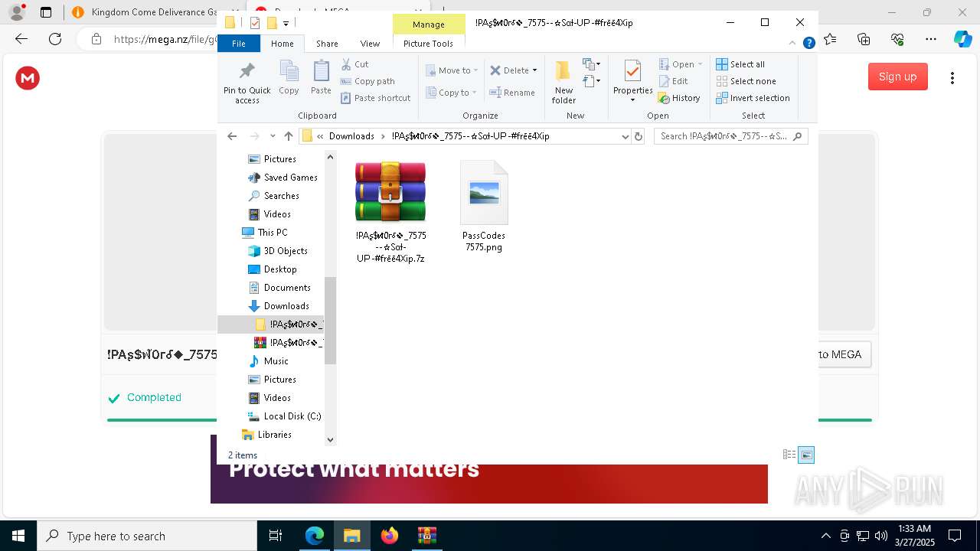
Task: Click Pin to Quick access icon
Action: pos(247,82)
